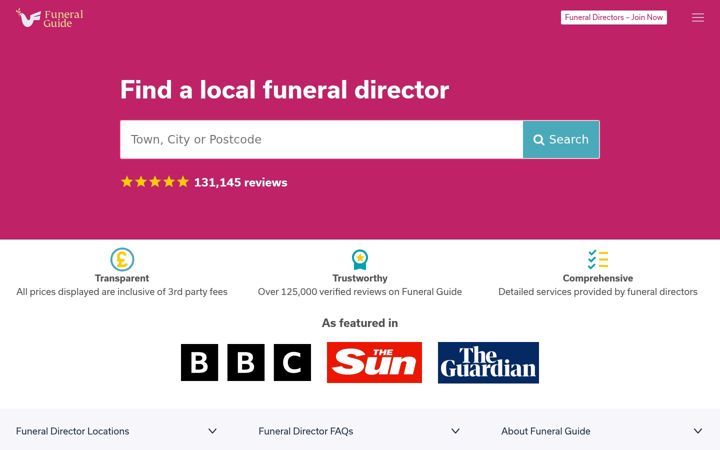720x450 pixels.
Task: Click the Comprehensive heading
Action: 598,278
